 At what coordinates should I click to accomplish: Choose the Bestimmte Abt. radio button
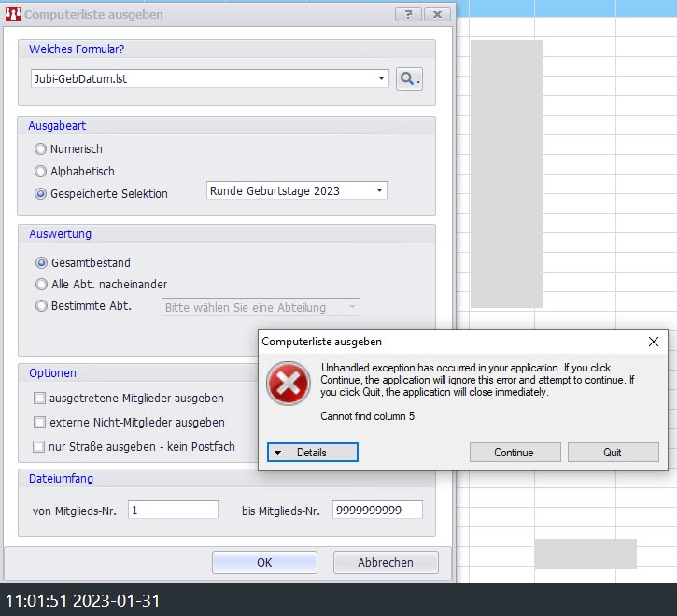(41, 306)
